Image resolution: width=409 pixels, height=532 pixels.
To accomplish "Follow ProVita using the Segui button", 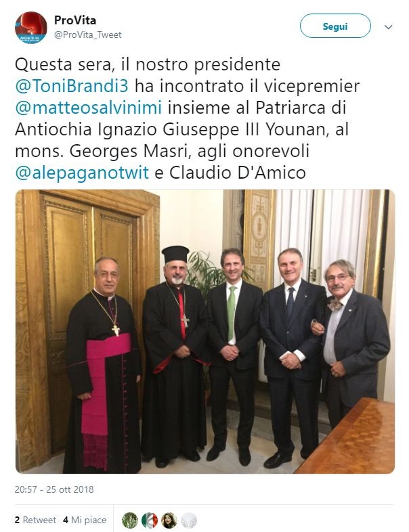I will (335, 26).
